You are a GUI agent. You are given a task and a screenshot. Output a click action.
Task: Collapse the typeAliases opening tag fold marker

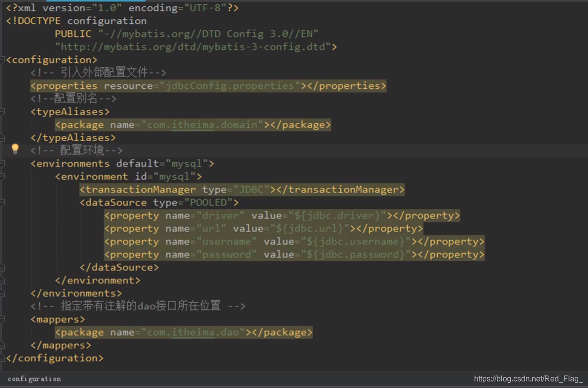(2, 112)
